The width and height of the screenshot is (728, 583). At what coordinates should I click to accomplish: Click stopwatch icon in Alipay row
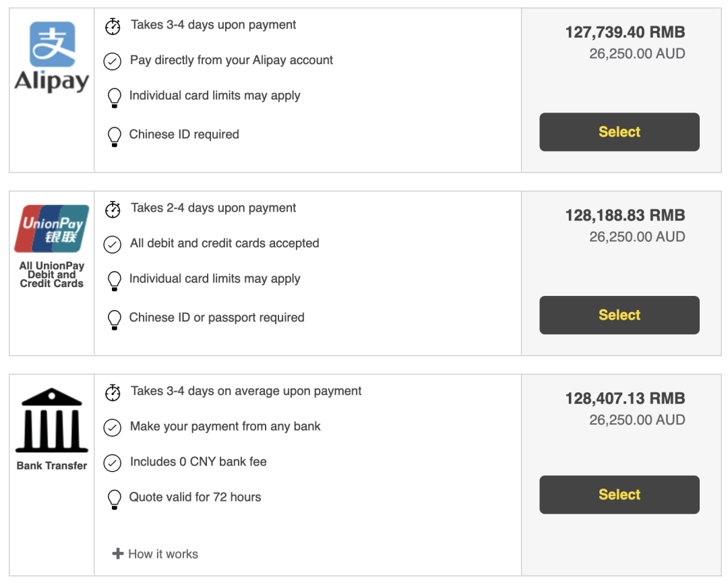click(x=113, y=26)
